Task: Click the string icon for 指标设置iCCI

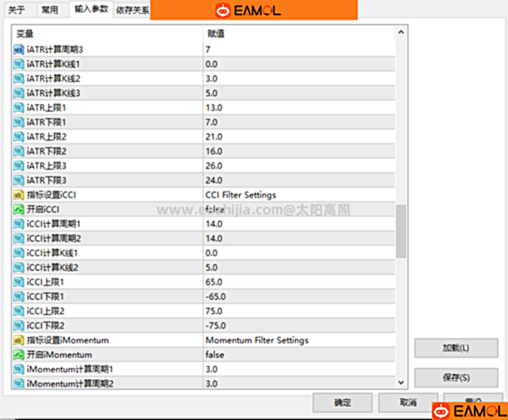Action: [19, 195]
